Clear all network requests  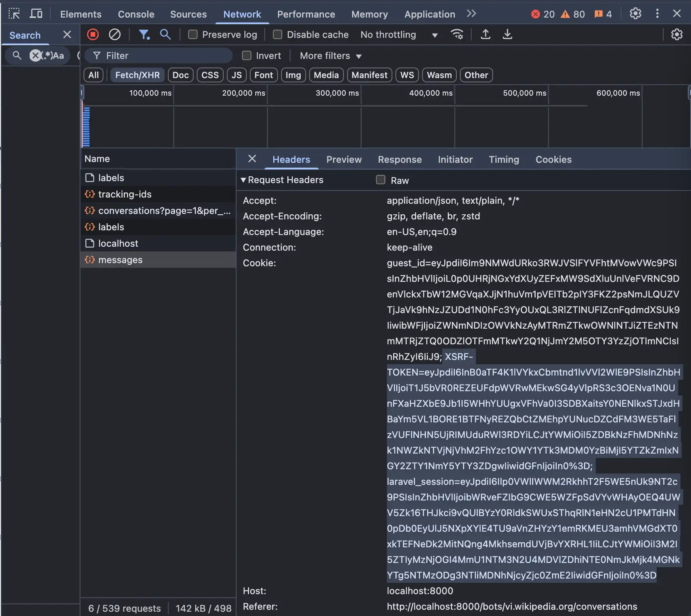coord(114,34)
